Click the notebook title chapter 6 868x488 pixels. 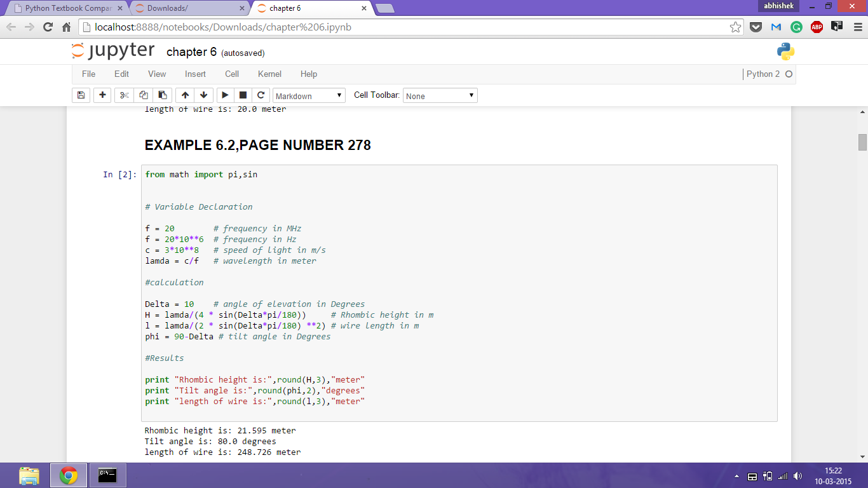[191, 52]
